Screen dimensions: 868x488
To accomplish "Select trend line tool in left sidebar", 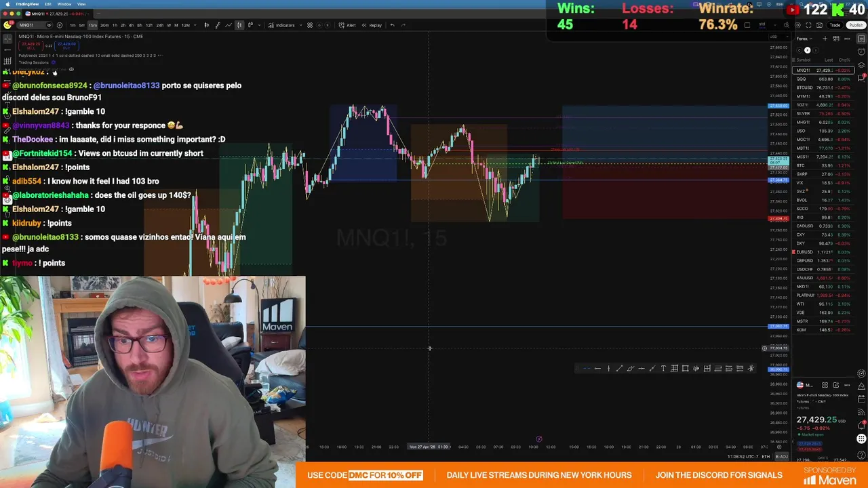I will (x=7, y=49).
